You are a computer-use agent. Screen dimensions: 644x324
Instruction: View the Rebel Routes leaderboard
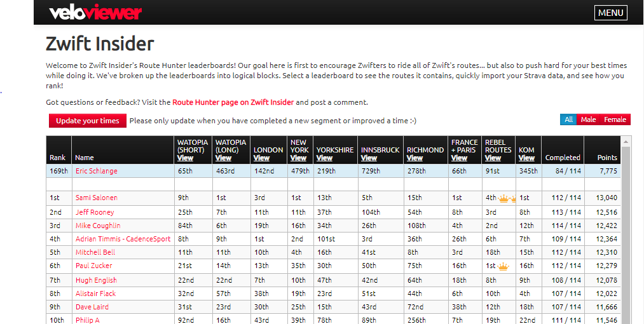coord(493,158)
